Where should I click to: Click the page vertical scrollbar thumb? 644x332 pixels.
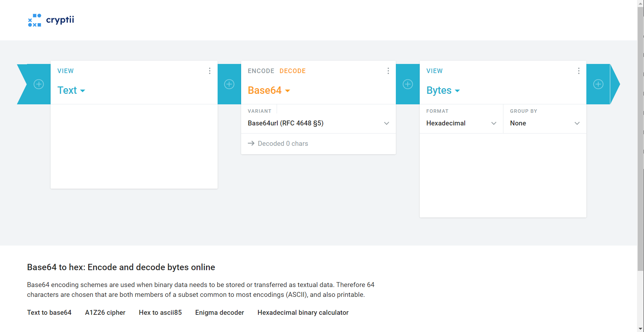click(x=640, y=141)
